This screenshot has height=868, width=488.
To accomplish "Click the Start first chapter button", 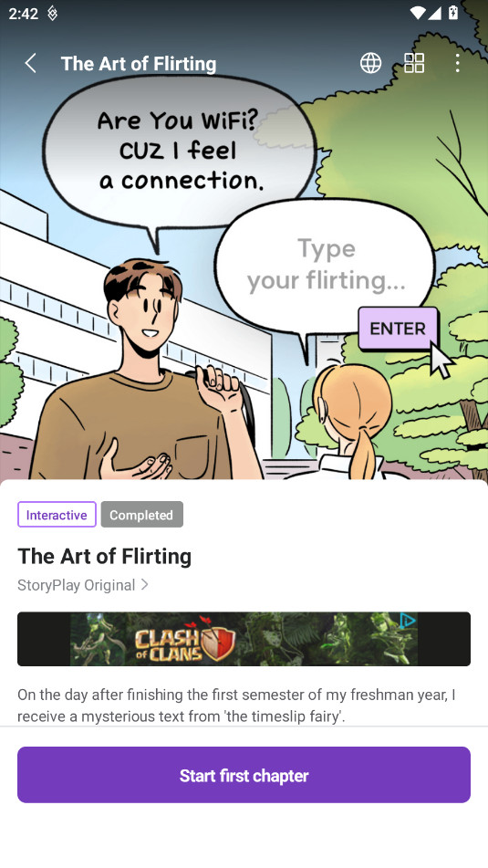I will pyautogui.click(x=244, y=775).
